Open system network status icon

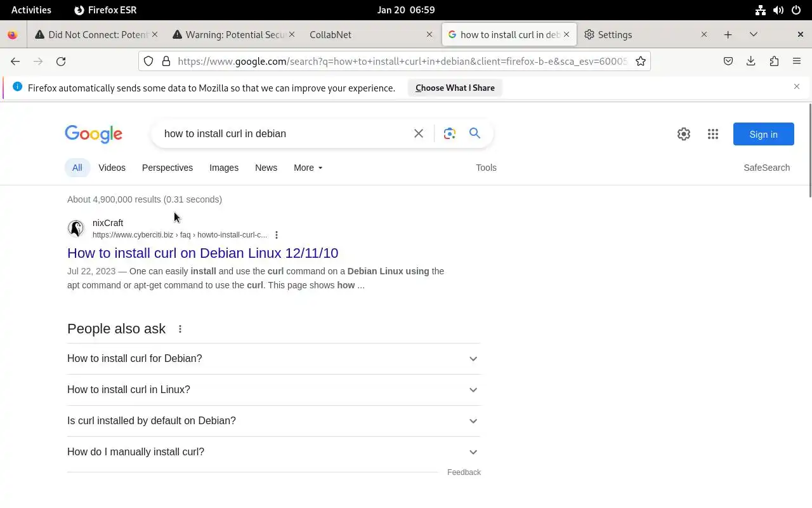pos(761,10)
